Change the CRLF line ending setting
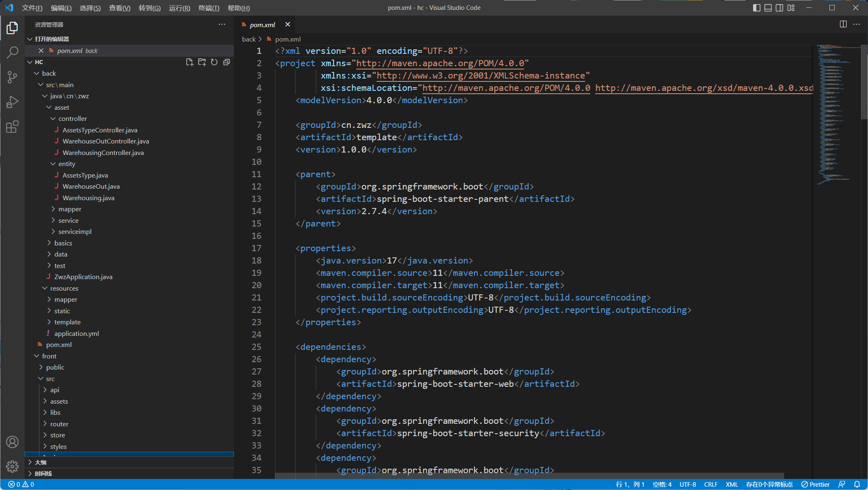The image size is (868, 490). [711, 484]
